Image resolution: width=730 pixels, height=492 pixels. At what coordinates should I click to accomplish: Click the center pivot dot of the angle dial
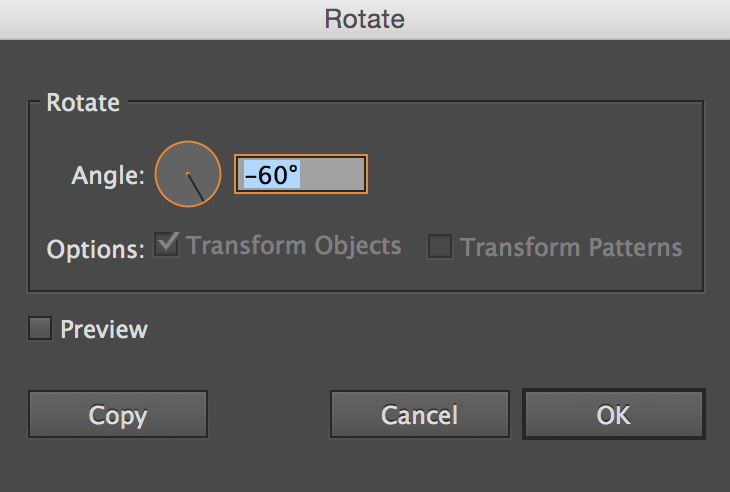tap(187, 174)
